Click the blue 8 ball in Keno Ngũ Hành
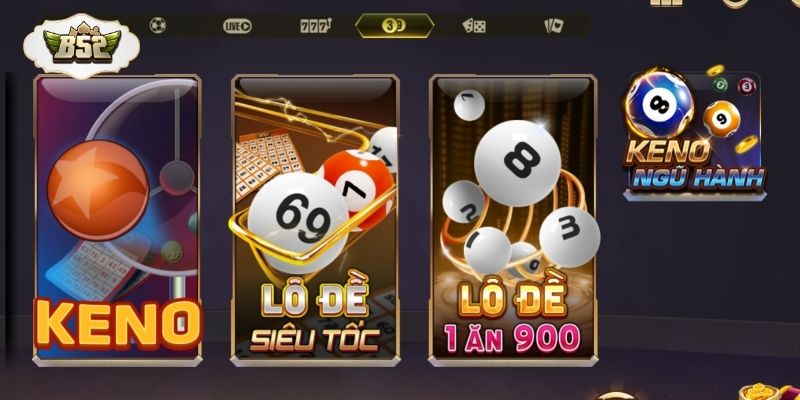Screen dimensions: 800x400 point(659,104)
